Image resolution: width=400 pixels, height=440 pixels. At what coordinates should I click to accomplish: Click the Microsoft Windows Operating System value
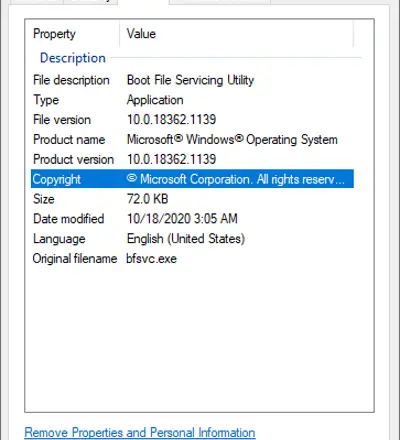[232, 139]
